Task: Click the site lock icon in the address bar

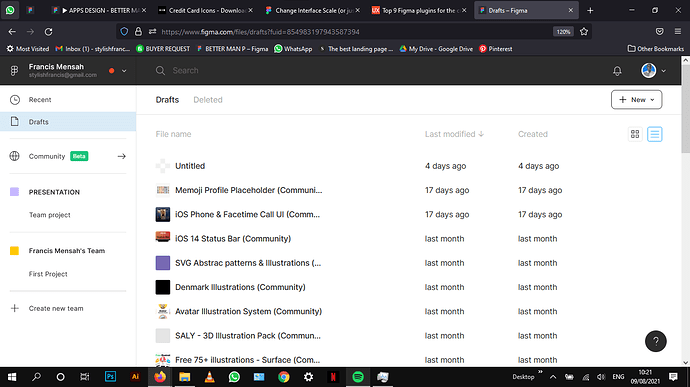Action: [138, 32]
